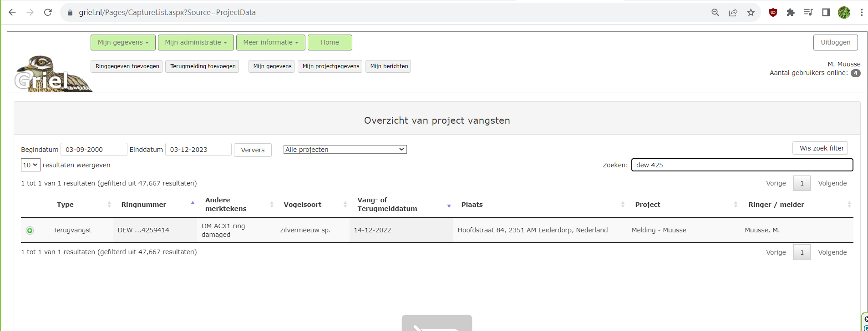Expand the Mijn administratie menu
The width and height of the screenshot is (868, 331).
pyautogui.click(x=196, y=42)
